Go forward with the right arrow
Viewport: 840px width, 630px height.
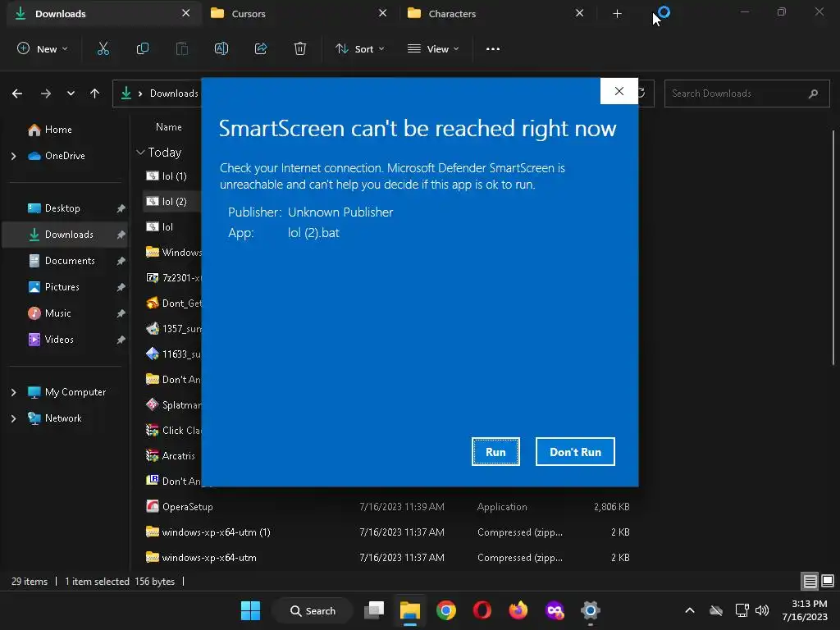pyautogui.click(x=46, y=94)
